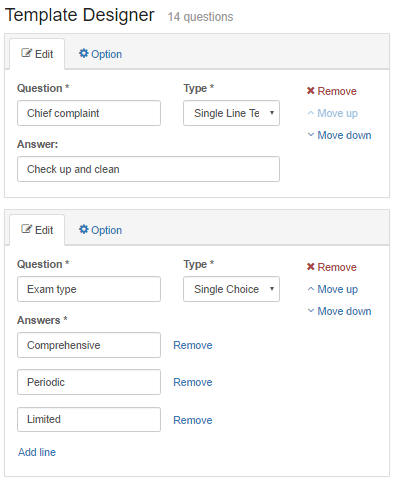Click pencil edit icon in Exam type panel
The image size is (395, 480).
tap(26, 229)
